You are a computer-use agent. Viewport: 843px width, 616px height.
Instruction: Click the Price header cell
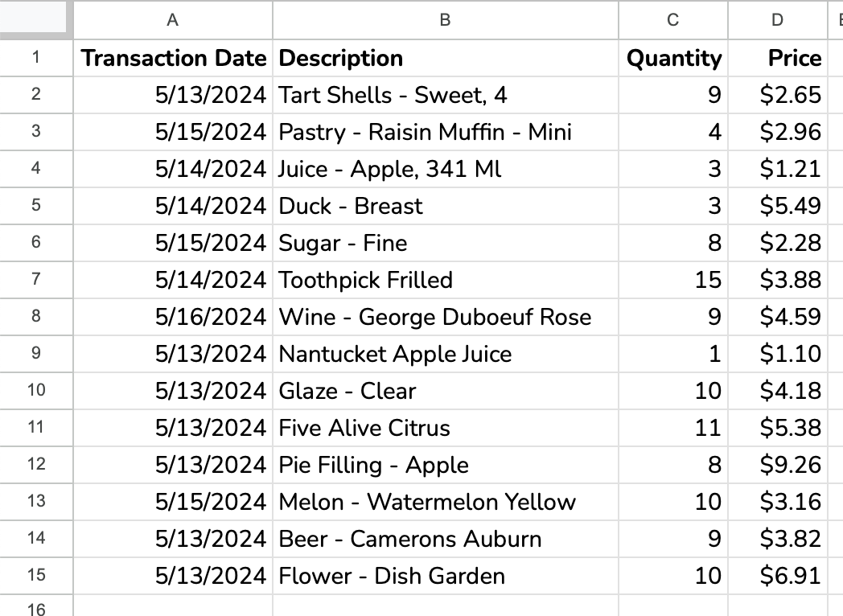click(x=778, y=58)
